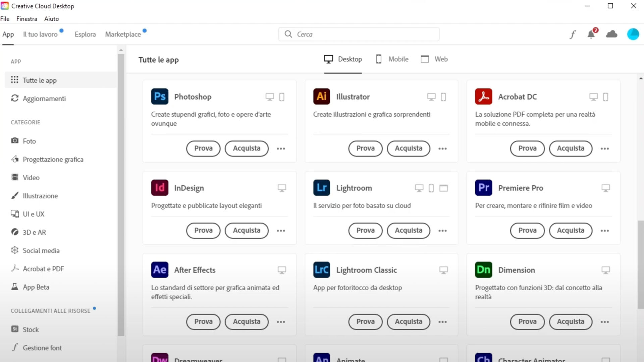Open the Finestra menu

pos(26,18)
